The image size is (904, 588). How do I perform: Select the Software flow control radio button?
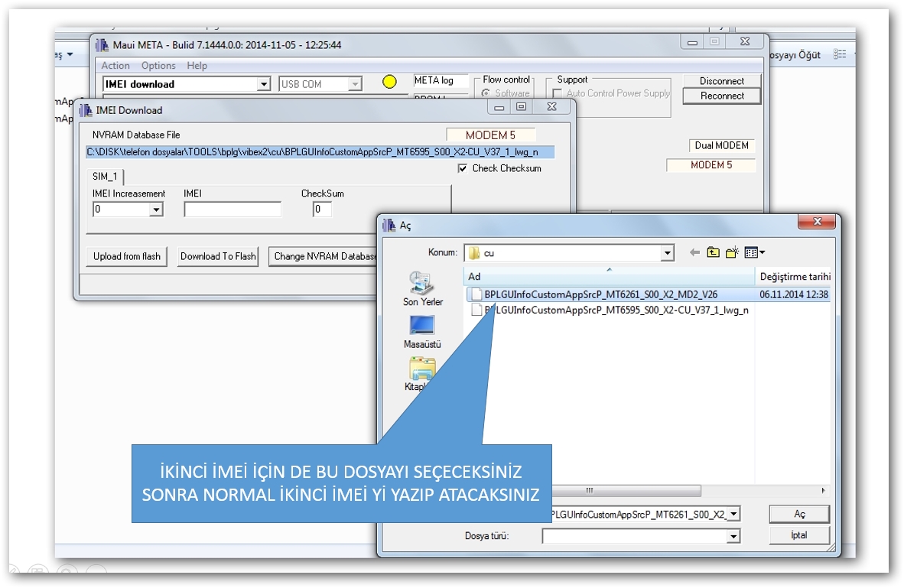coord(486,93)
